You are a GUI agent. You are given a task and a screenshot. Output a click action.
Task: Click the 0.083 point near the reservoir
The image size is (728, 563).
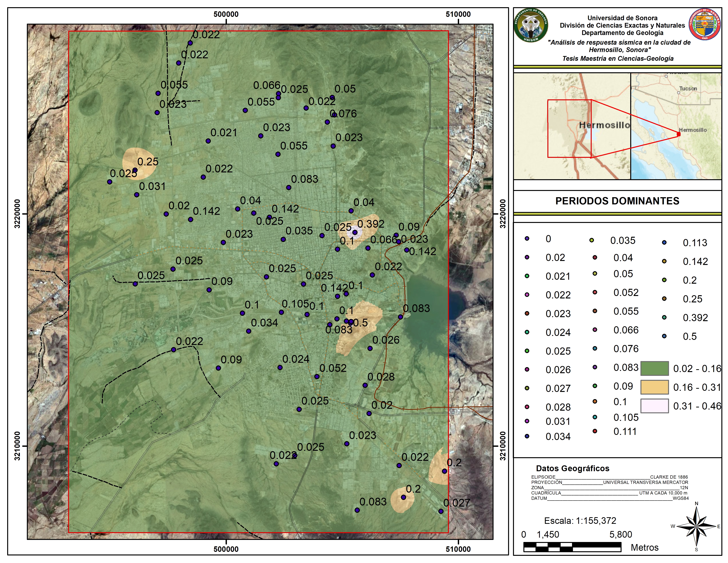tap(401, 317)
